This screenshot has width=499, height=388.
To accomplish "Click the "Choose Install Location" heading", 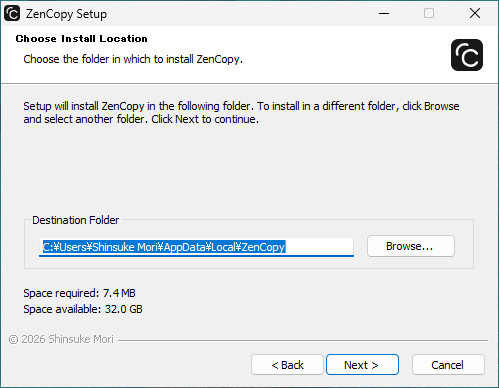I will click(x=81, y=39).
